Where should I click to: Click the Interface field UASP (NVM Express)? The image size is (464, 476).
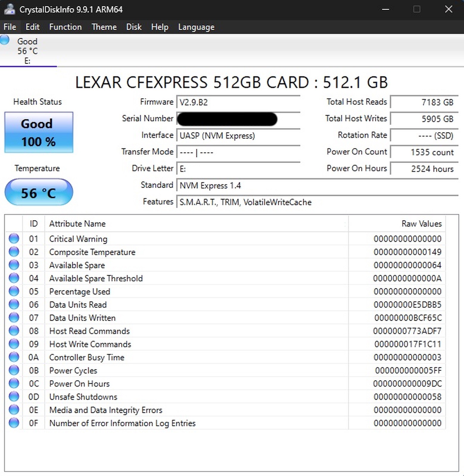238,136
